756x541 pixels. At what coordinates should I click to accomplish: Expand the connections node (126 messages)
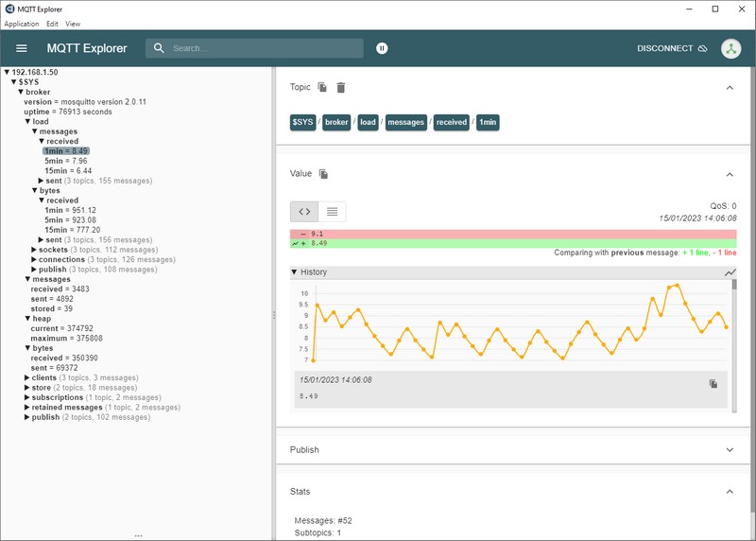[34, 260]
